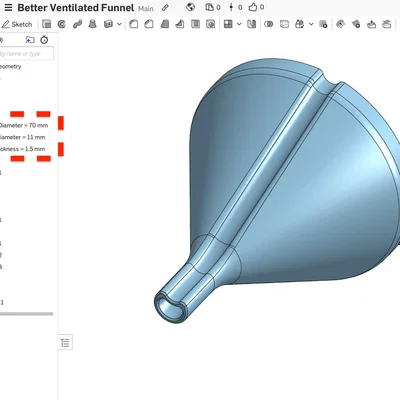Select the Mirror tool

(x=252, y=24)
